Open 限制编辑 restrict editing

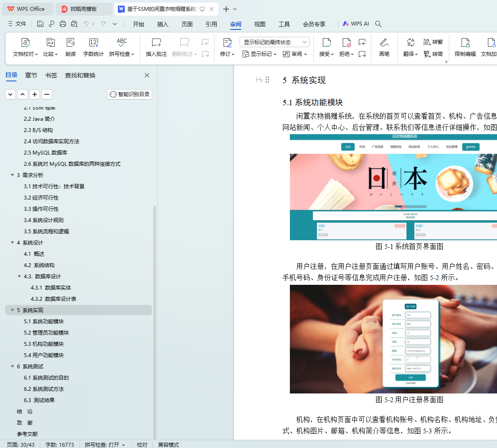tap(465, 48)
